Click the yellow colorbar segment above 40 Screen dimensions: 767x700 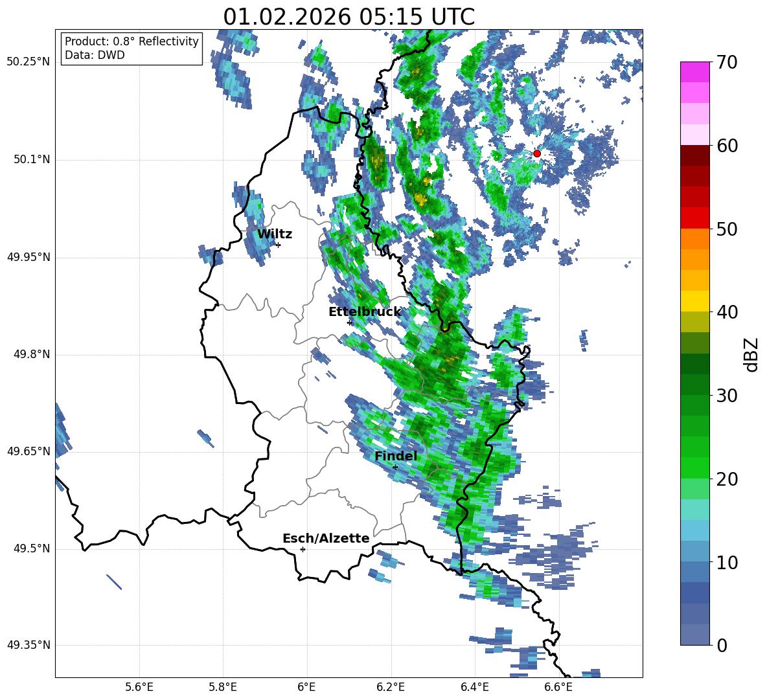pyautogui.click(x=694, y=301)
